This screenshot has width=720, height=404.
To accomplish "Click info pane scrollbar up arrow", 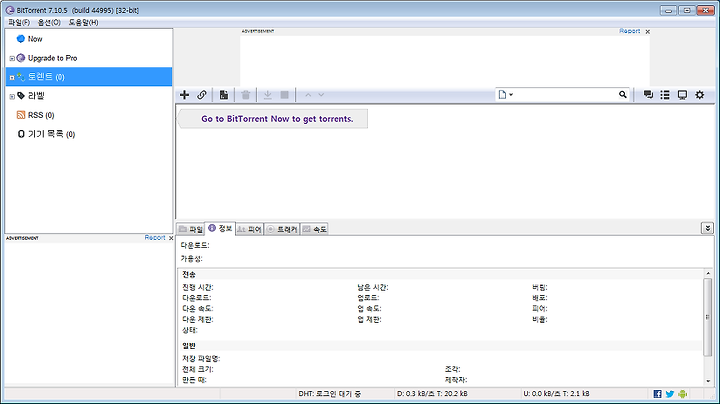I will click(708, 274).
